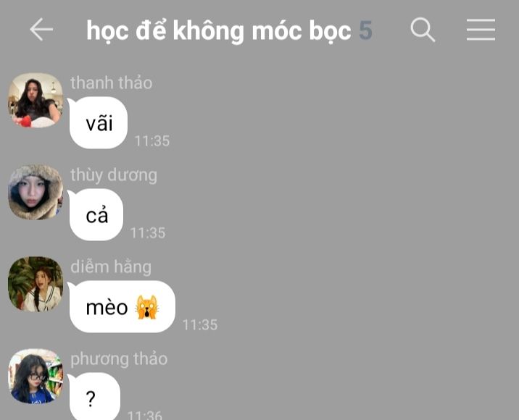The height and width of the screenshot is (420, 519).
Task: Open phương thảo's profile avatar
Action: pos(36,376)
